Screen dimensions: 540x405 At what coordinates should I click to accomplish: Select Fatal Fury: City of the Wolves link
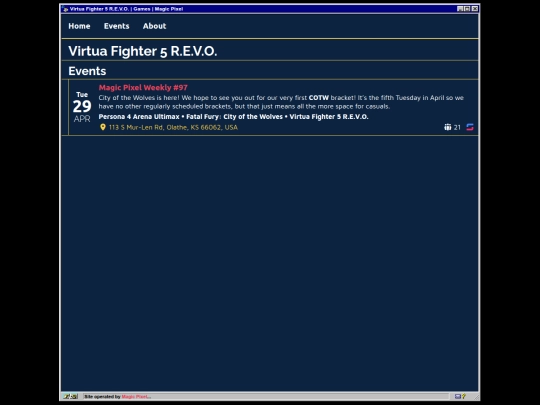(x=235, y=117)
